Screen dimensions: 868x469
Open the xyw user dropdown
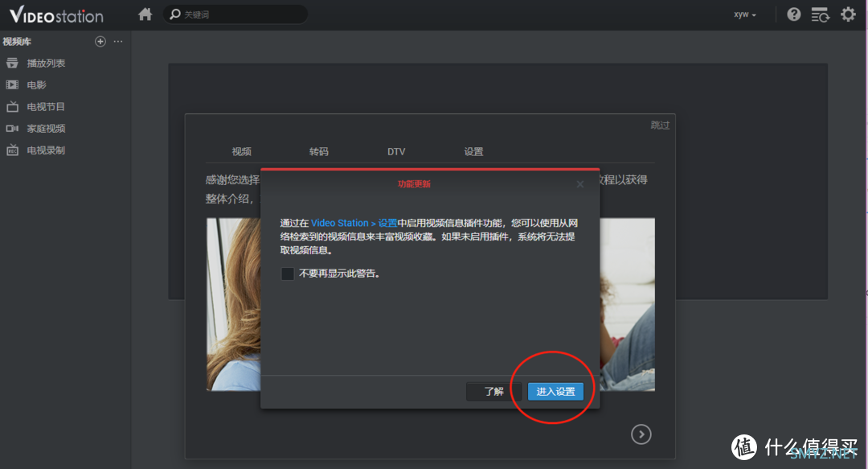[744, 15]
